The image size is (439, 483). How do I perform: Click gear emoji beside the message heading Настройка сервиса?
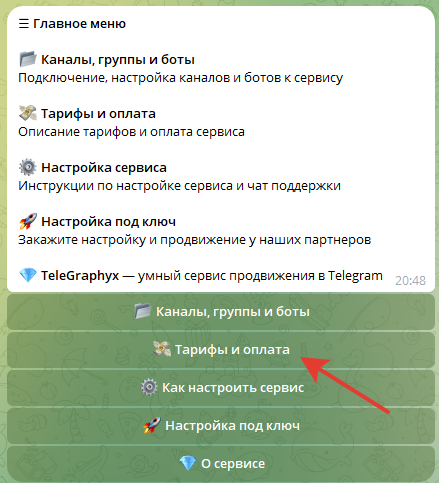pos(28,167)
